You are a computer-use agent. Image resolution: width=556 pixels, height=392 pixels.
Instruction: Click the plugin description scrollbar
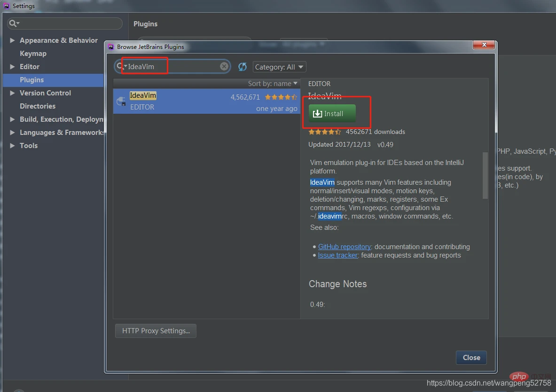click(485, 175)
